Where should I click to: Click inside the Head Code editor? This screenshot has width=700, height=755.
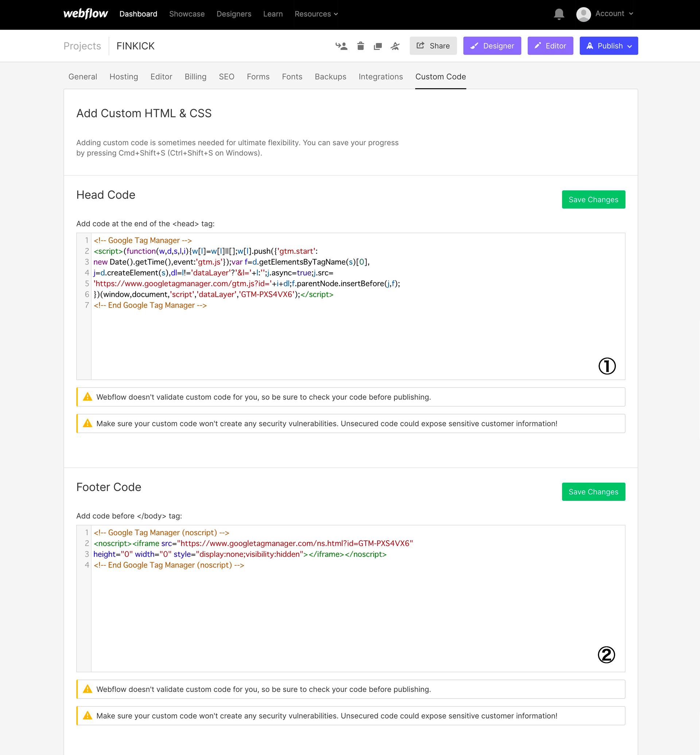350,306
